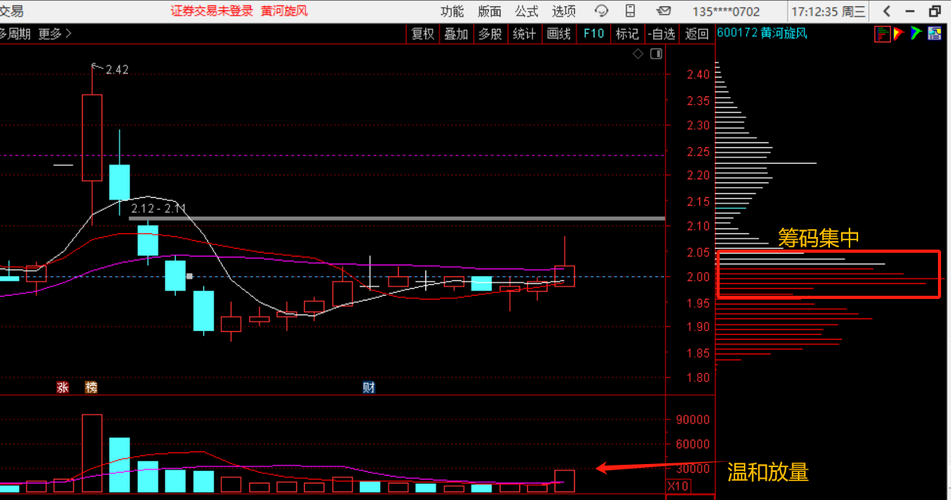
Task: Click the restore window button
Action: (x=935, y=11)
